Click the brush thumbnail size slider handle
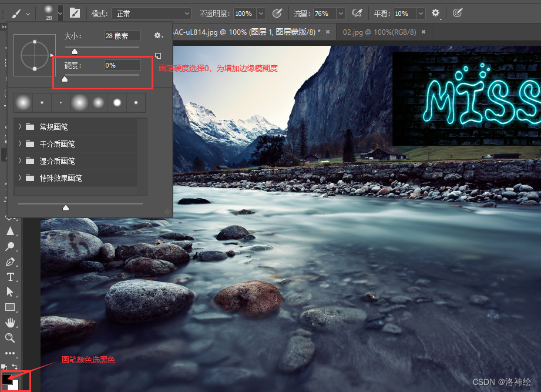 [x=66, y=207]
